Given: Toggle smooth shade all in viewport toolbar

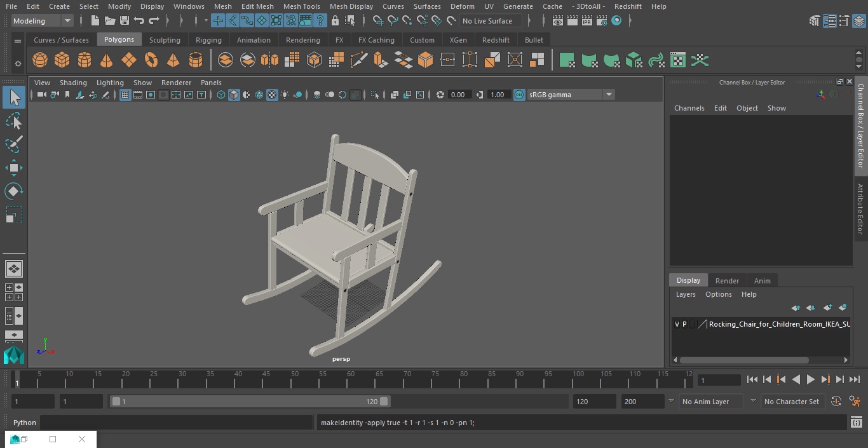Looking at the screenshot, I should point(234,95).
